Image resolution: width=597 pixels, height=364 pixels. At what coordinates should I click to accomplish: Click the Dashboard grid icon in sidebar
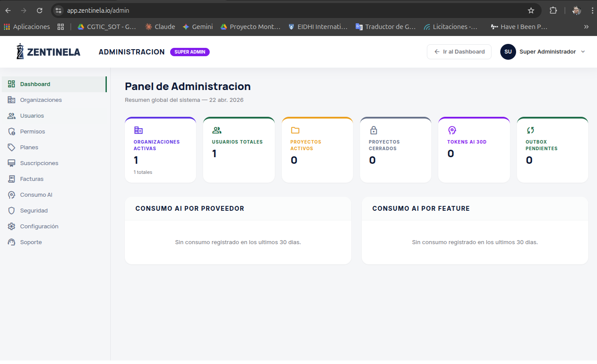pos(11,84)
